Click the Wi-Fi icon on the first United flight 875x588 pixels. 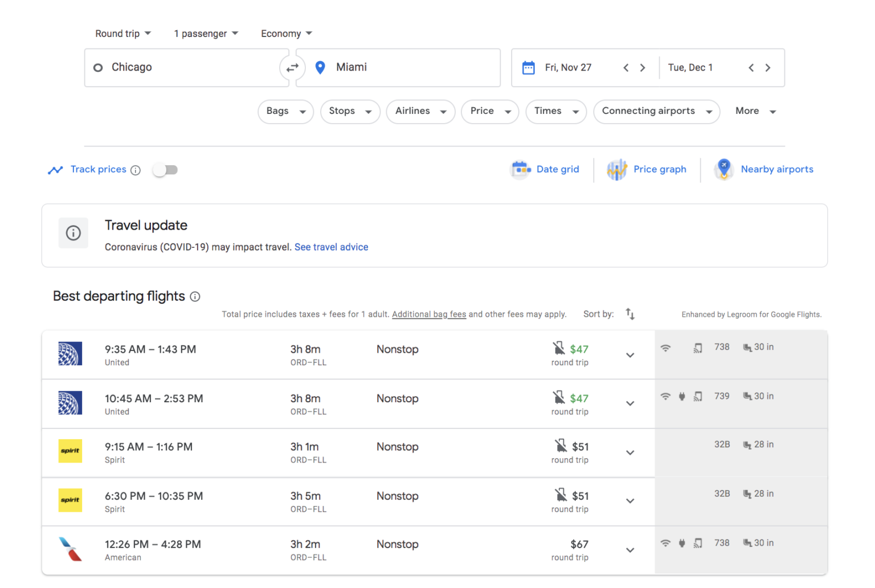665,347
